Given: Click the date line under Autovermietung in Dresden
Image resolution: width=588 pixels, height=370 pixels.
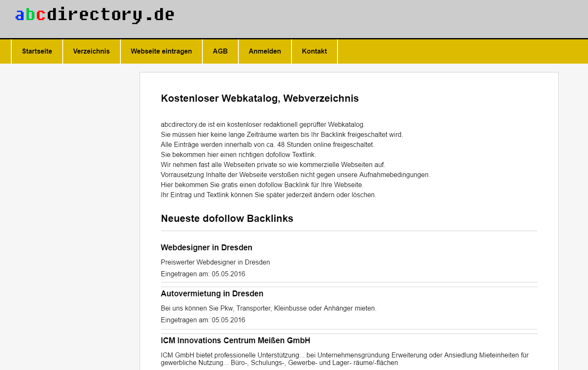Looking at the screenshot, I should (x=203, y=320).
